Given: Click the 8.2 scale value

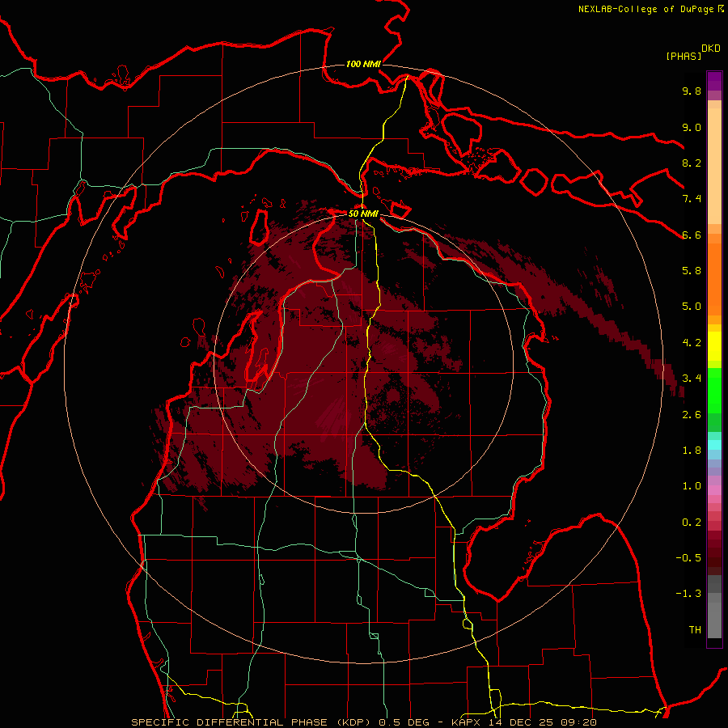Looking at the screenshot, I should click(692, 163).
